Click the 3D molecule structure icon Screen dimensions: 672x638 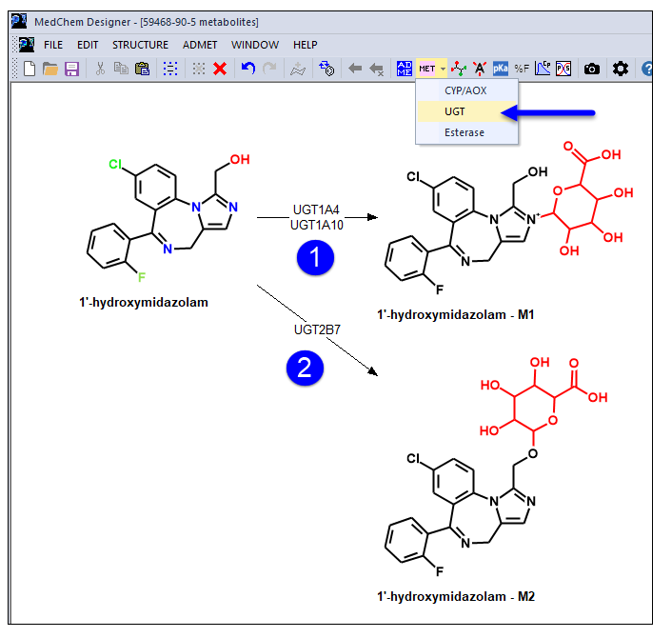(459, 69)
